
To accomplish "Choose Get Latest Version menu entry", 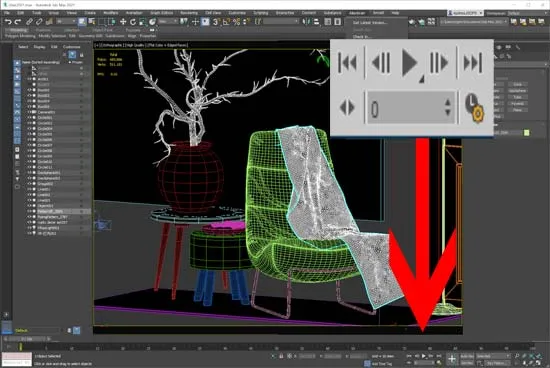I will [370, 23].
